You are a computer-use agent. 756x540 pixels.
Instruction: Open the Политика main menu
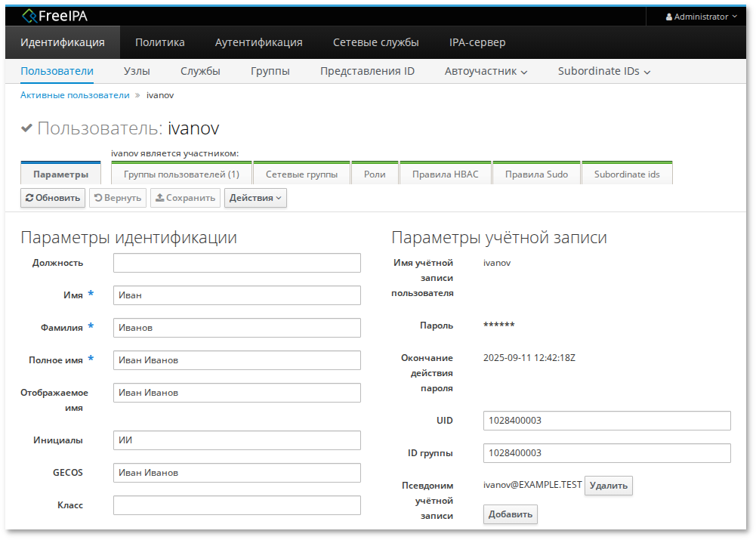(159, 42)
